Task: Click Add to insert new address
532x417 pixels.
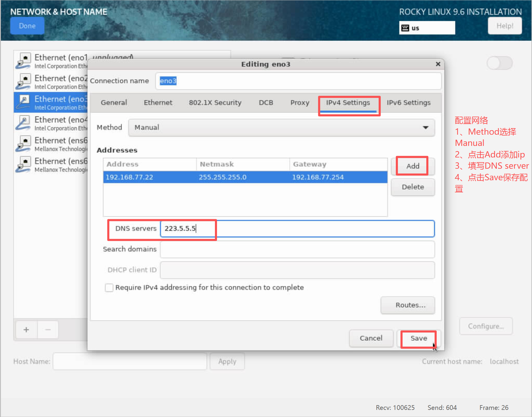Action: [412, 166]
